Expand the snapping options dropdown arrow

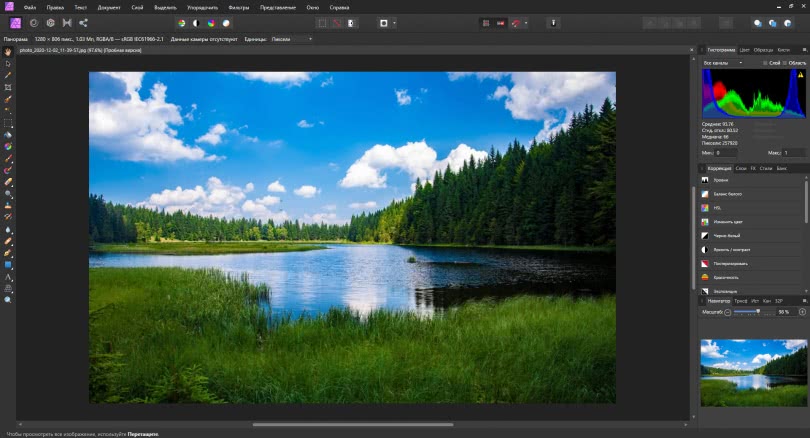pyautogui.click(x=528, y=22)
